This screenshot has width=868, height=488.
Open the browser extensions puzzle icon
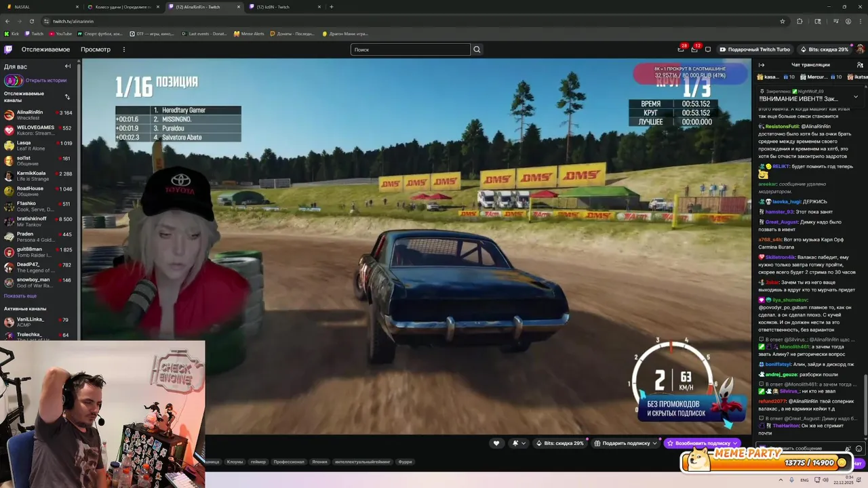800,21
